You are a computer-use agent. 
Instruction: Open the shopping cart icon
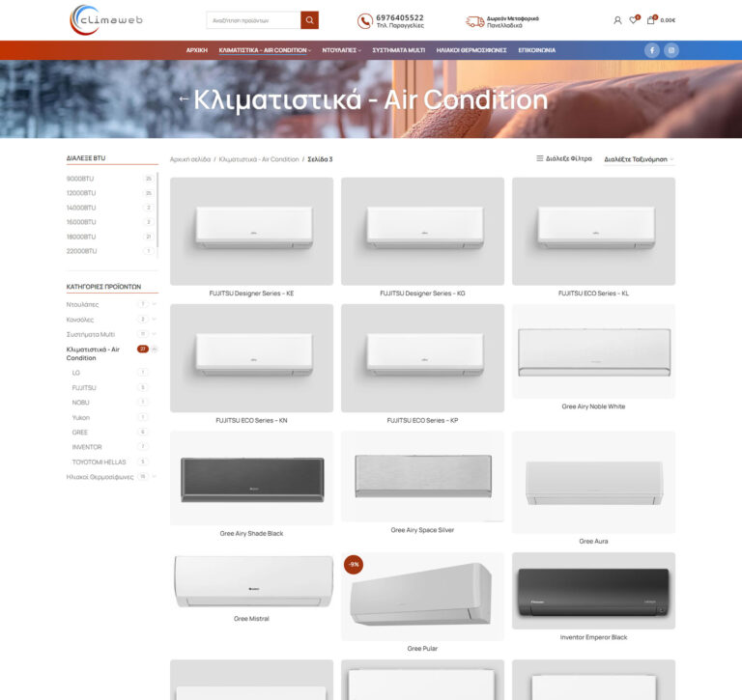pos(652,20)
